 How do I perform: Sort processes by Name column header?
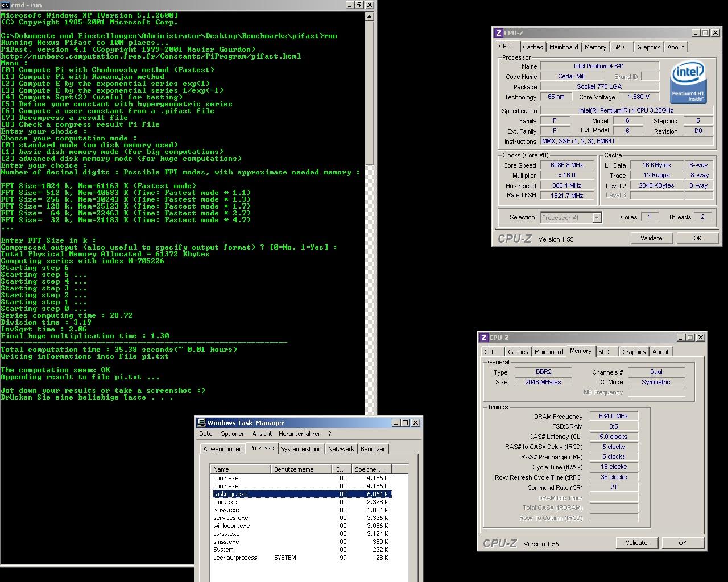click(241, 469)
